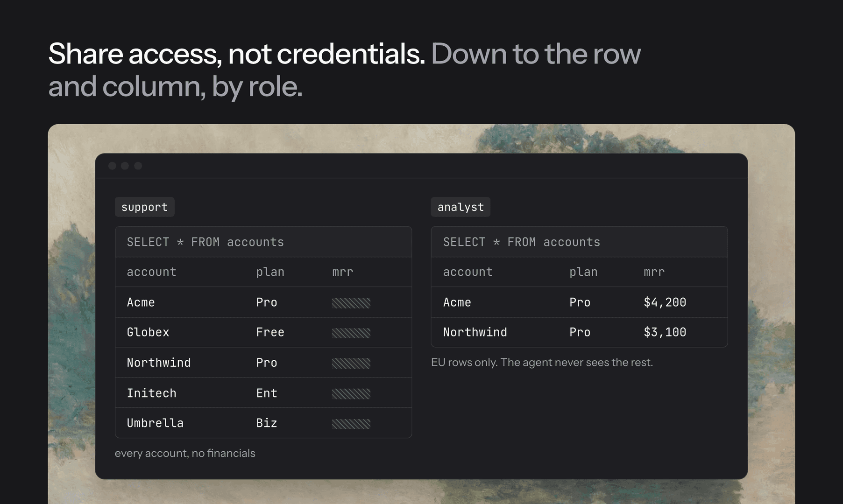Viewport: 843px width, 504px height.
Task: Click the $3,100 mrr value for Northwind
Action: [665, 332]
